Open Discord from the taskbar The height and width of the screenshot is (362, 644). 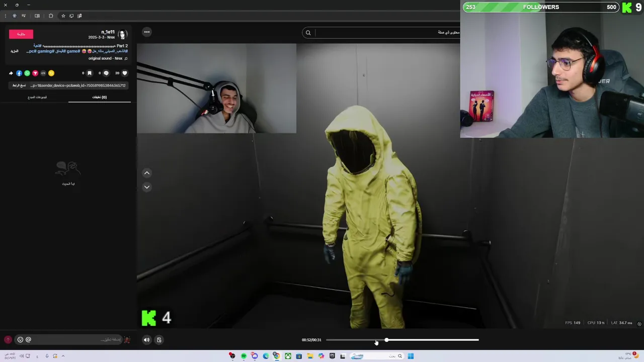[x=255, y=356]
